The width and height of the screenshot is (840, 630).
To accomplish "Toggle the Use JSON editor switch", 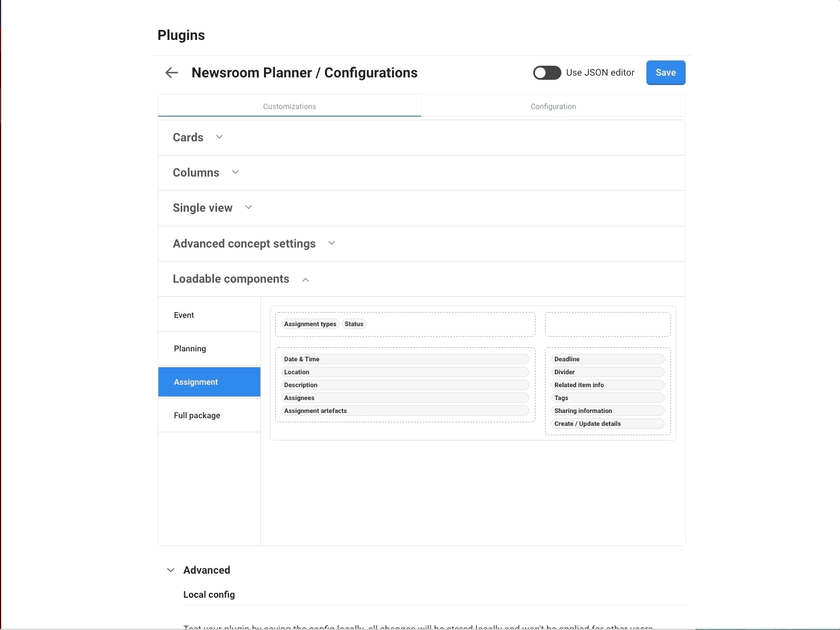I will point(547,73).
